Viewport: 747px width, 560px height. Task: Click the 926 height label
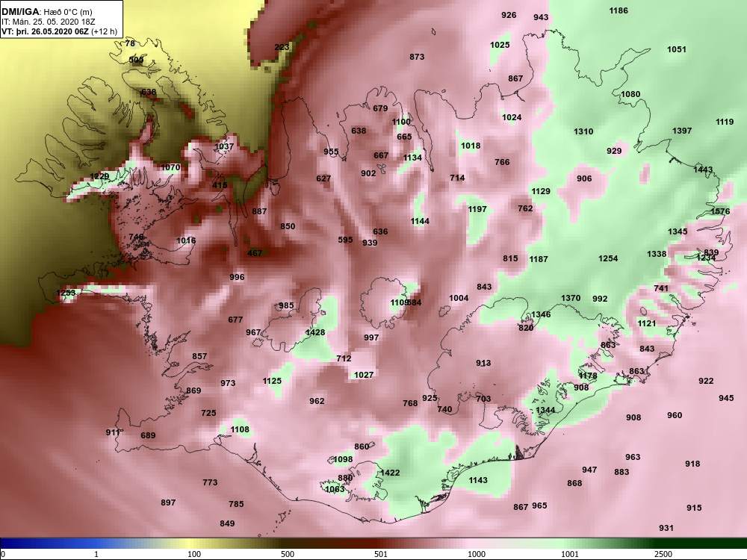[509, 15]
